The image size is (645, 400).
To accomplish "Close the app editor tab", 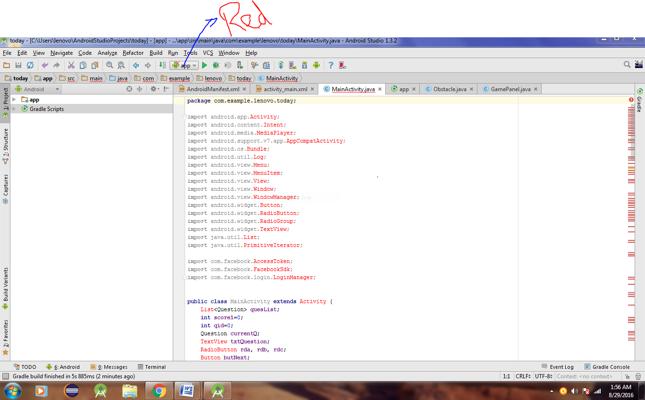I will (413, 89).
